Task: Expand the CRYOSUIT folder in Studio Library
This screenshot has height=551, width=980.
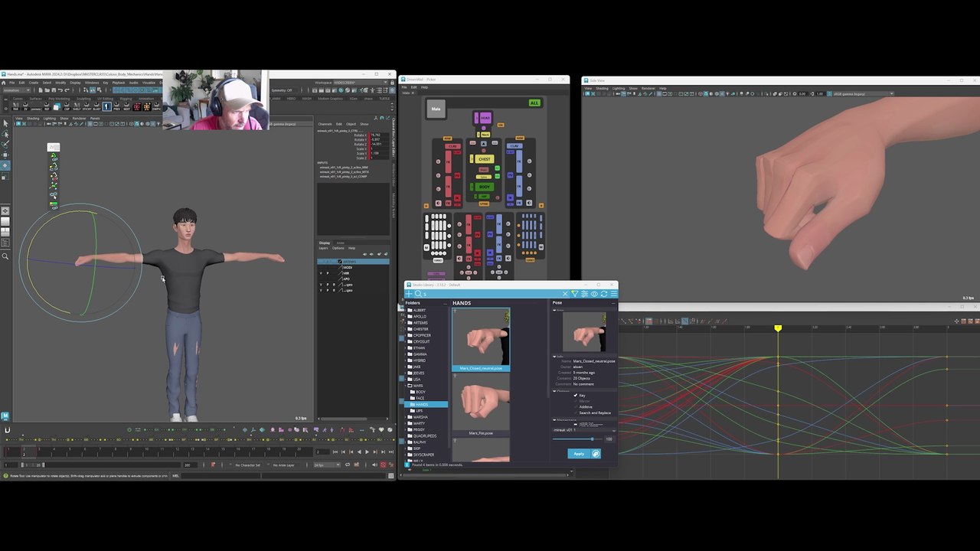Action: click(406, 342)
